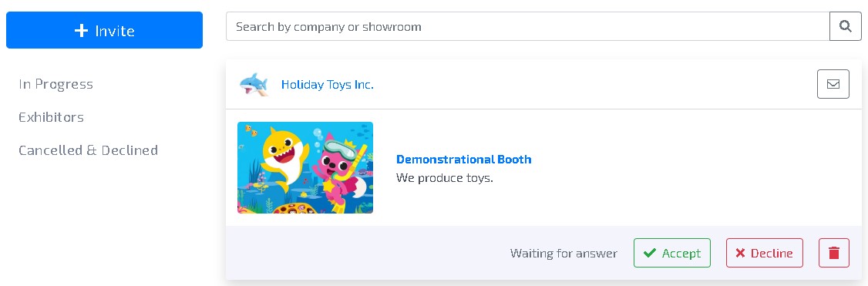Viewport: 868px width, 286px height.
Task: Open Holiday Toys Inc. company link
Action: coord(327,85)
